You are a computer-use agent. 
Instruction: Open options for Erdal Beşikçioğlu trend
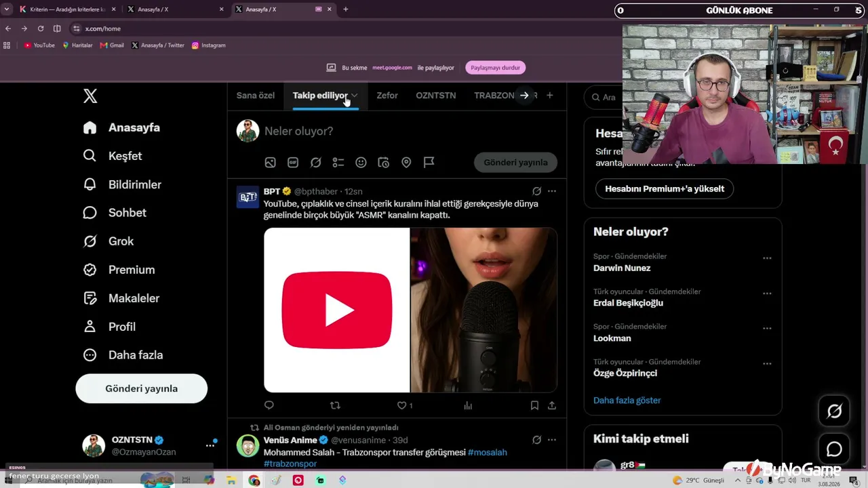coord(767,293)
